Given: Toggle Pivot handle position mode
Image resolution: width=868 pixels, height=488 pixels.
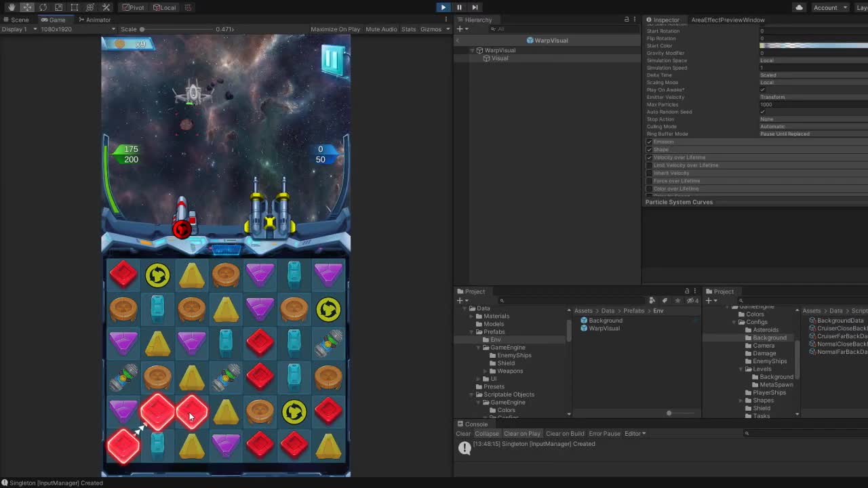Looking at the screenshot, I should (134, 7).
